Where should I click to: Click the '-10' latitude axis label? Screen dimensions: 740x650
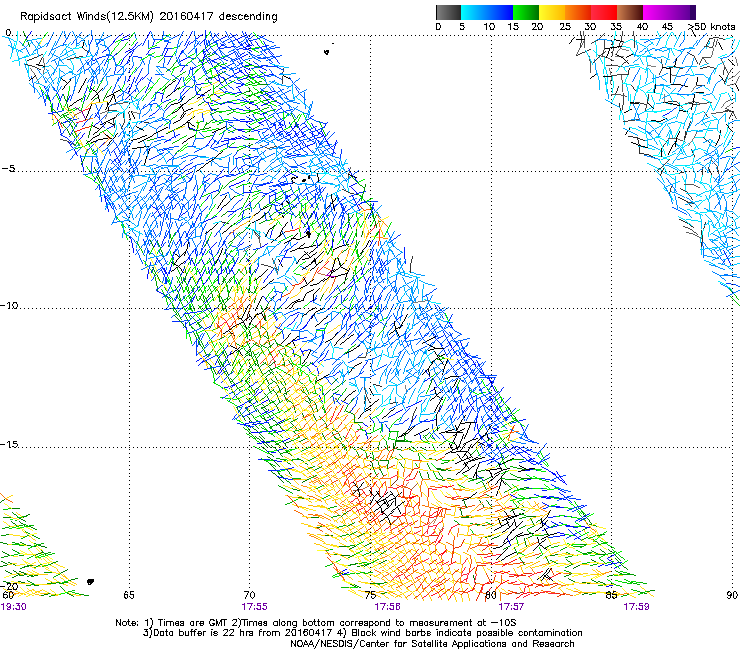(x=9, y=305)
